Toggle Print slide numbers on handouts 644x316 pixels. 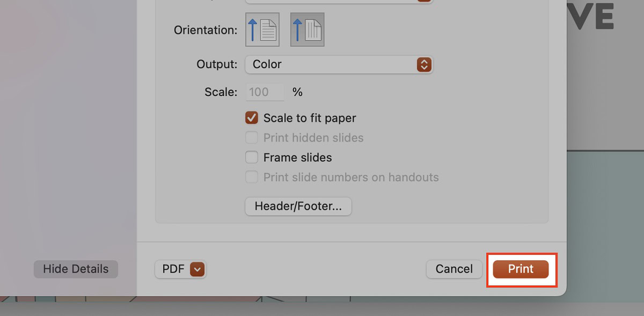[x=252, y=178]
